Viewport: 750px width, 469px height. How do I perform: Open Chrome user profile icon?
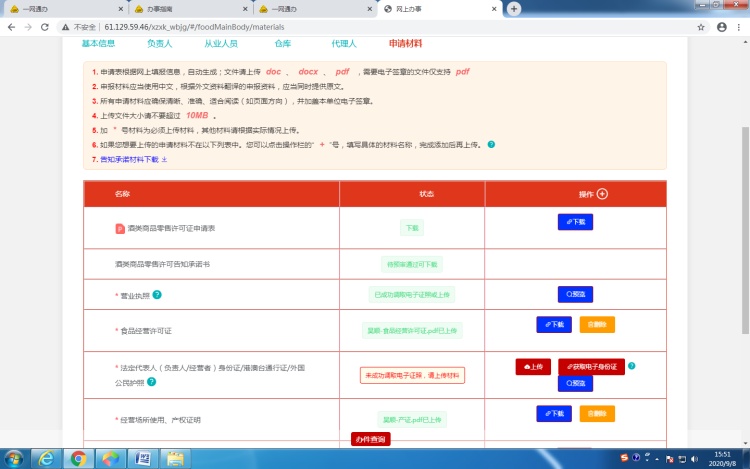click(721, 27)
